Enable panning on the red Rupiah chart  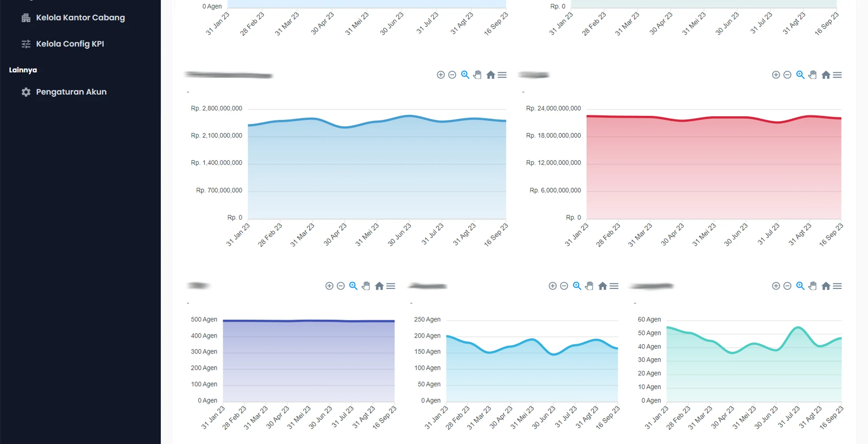pos(812,75)
